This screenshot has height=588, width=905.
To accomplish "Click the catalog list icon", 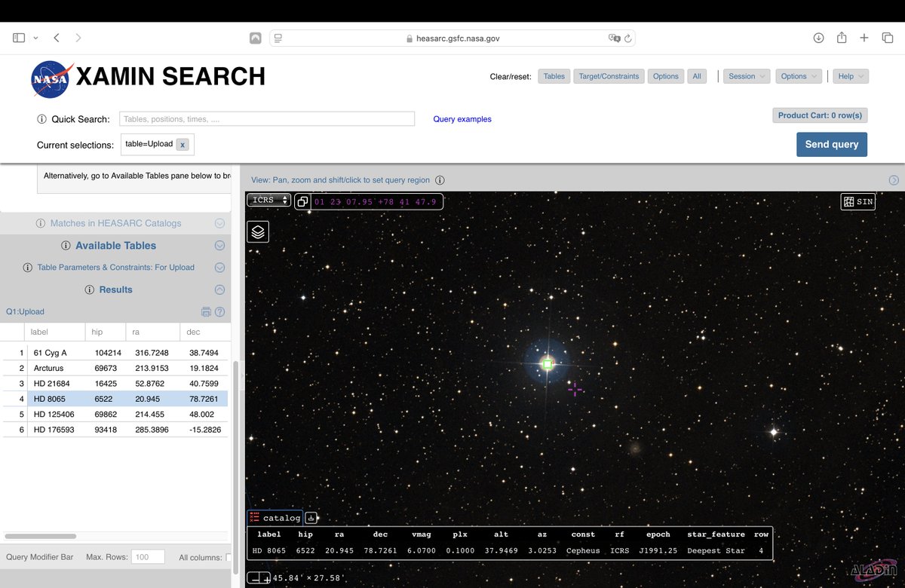I will click(255, 518).
